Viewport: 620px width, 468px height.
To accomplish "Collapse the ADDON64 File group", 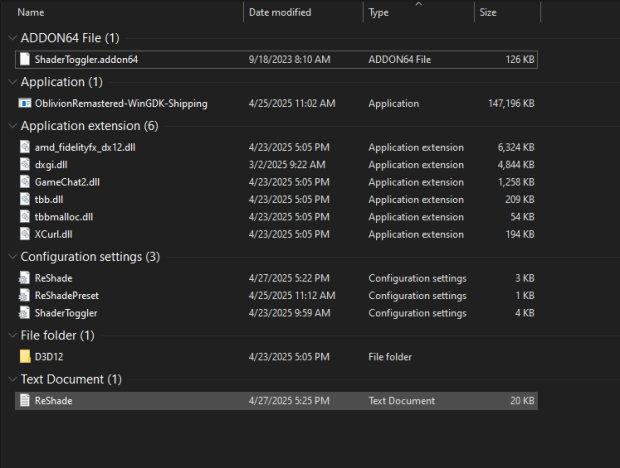I will click(13, 38).
